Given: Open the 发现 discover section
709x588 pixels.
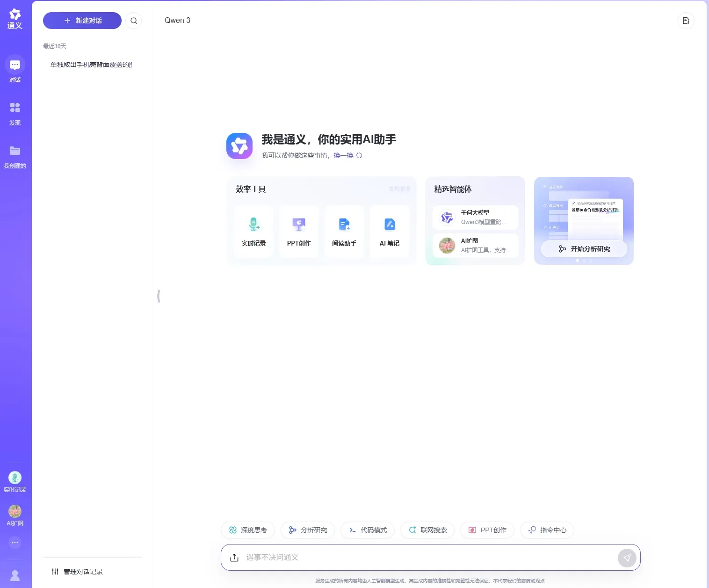Looking at the screenshot, I should point(15,114).
